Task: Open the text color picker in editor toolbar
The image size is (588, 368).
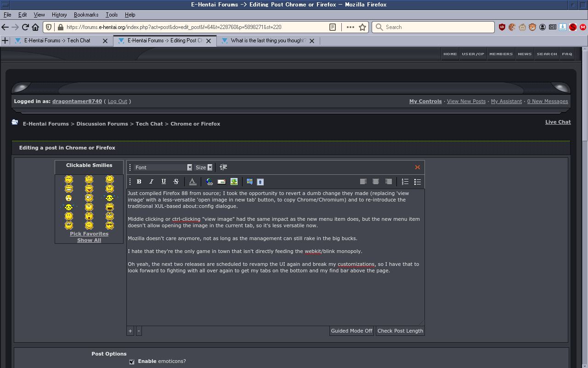Action: pos(192,182)
